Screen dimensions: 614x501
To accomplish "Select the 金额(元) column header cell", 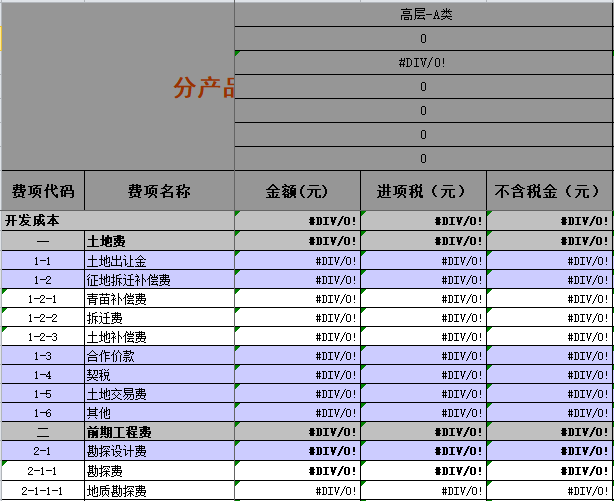I will 297,190.
